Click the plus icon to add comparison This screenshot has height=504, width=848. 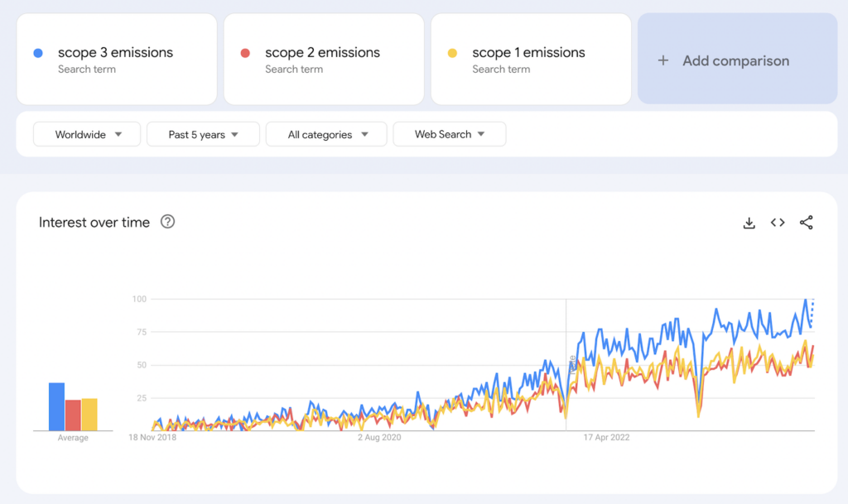[662, 60]
